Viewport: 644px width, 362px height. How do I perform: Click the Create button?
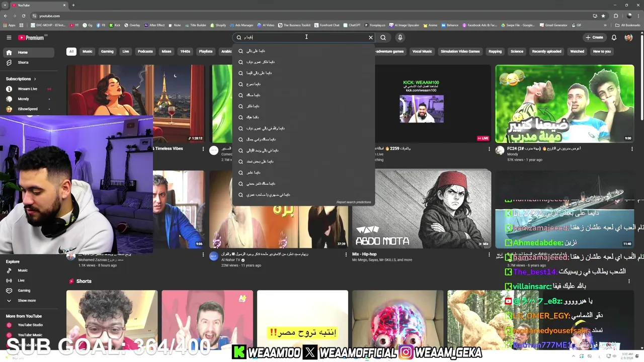(594, 38)
